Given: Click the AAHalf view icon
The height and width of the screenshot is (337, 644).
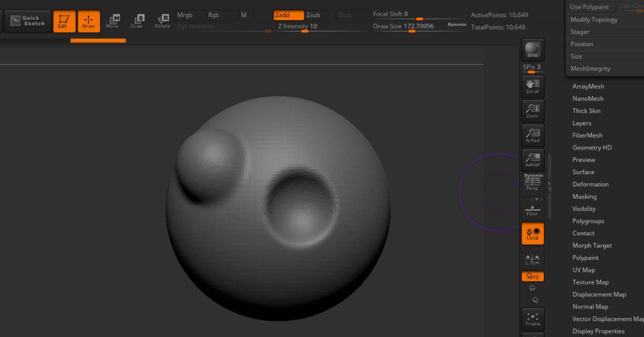Looking at the screenshot, I should pos(532,160).
